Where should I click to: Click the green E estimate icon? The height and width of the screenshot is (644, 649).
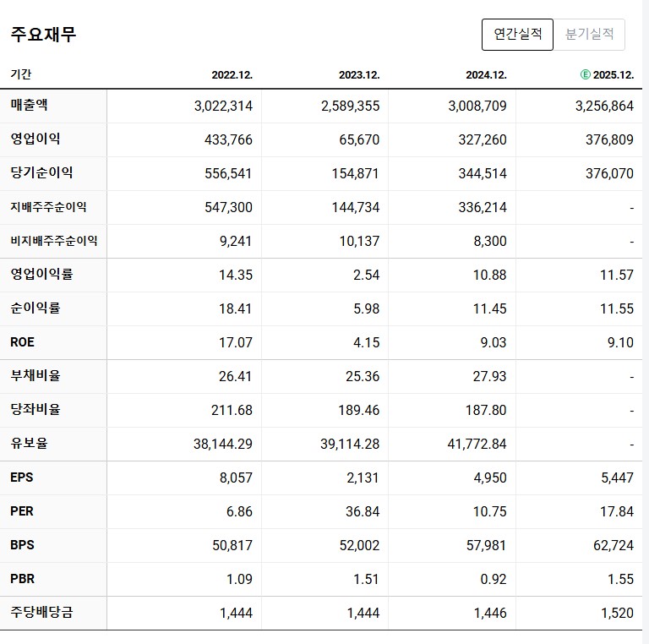586,74
